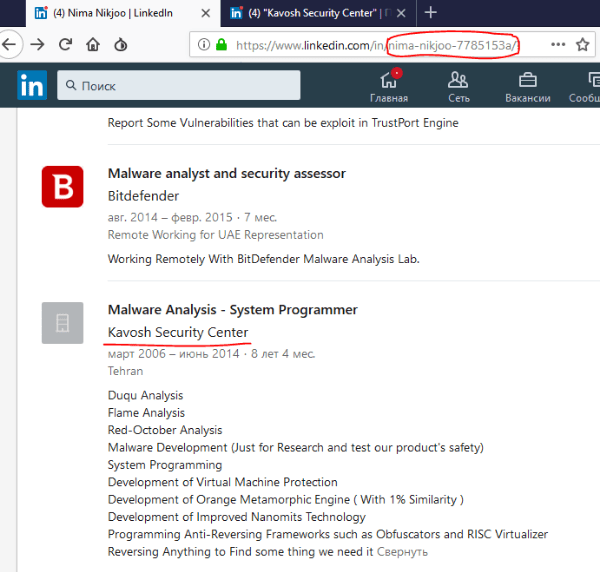Open Вакансии jobs in LinkedIn navigation
Viewport: 600px width, 572px height.
(528, 86)
